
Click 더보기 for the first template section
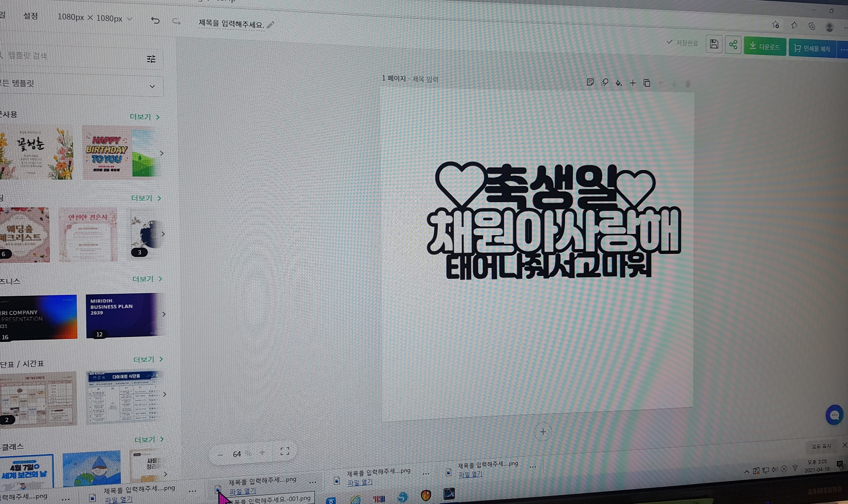144,117
